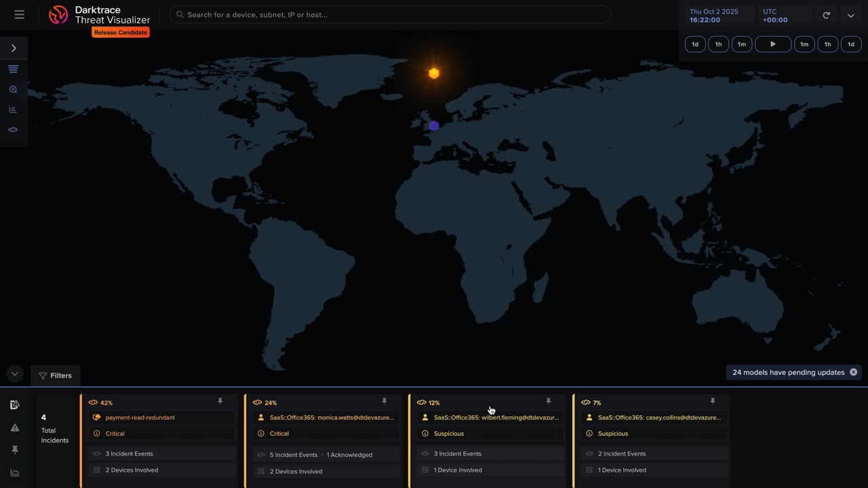This screenshot has width=868, height=488.
Task: Click the Release Candidate badge
Action: pos(121,33)
